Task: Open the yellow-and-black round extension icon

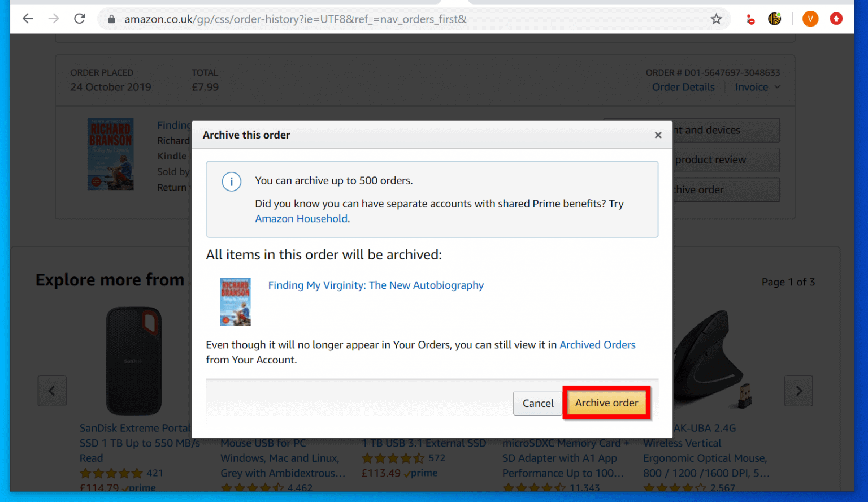Action: [775, 19]
